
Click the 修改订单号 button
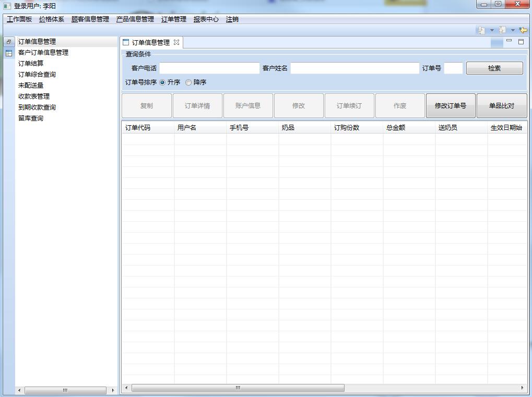450,105
